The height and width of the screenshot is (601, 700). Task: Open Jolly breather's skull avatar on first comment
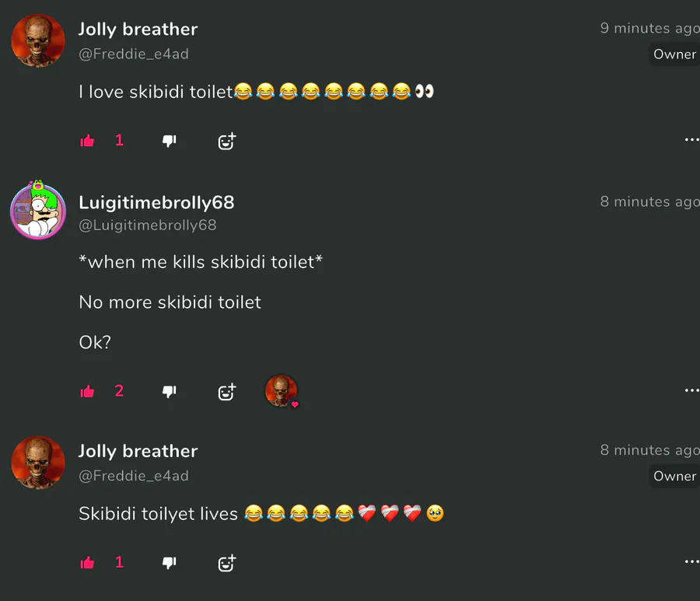[38, 40]
